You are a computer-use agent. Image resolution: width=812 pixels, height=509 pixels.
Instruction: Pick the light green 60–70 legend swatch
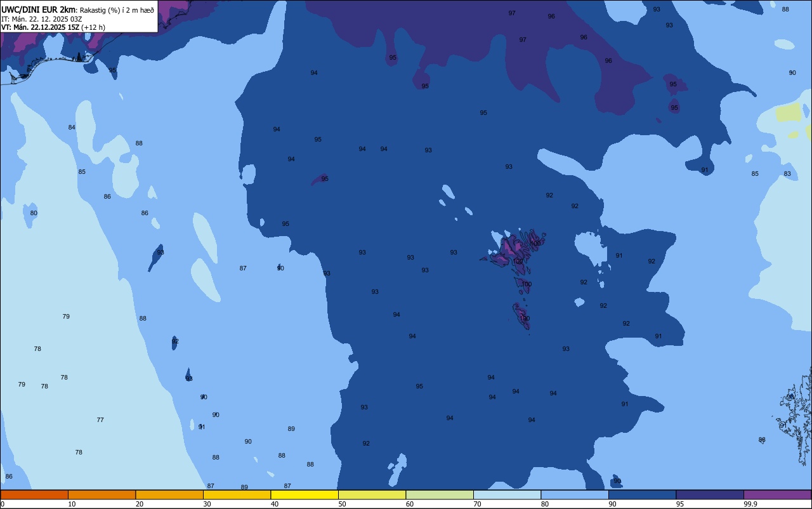[440, 494]
